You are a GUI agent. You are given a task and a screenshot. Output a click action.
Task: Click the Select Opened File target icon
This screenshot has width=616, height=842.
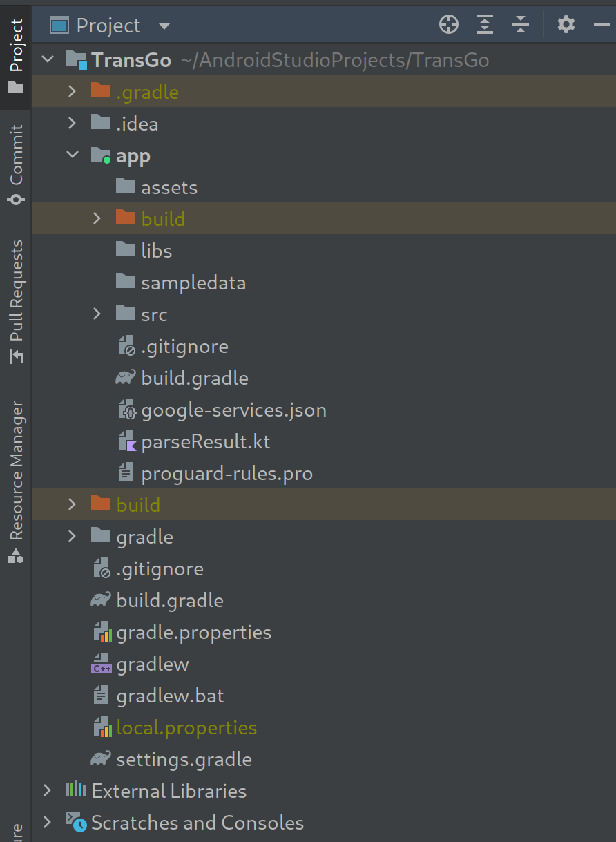point(449,25)
